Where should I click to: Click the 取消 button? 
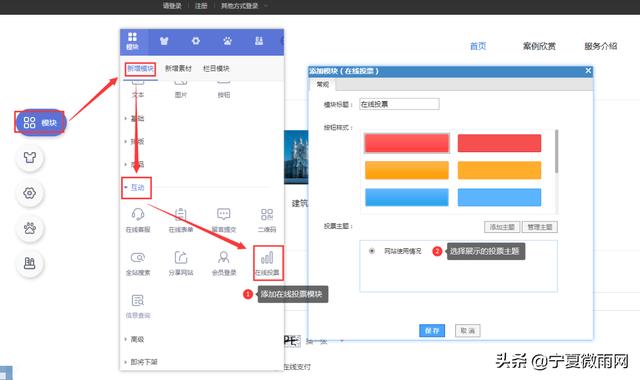pos(468,330)
